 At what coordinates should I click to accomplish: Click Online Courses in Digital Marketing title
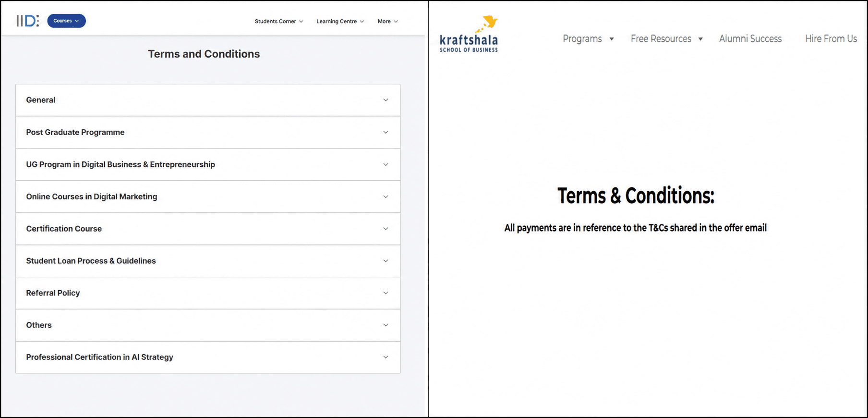[x=92, y=197]
